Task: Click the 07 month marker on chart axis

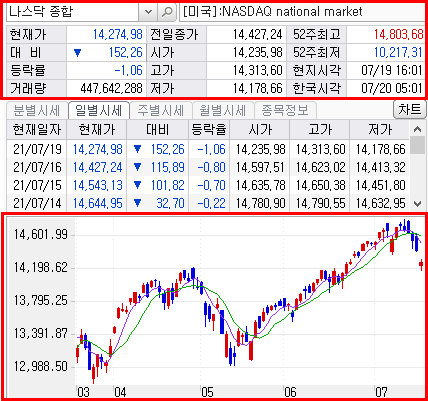Action: click(381, 392)
